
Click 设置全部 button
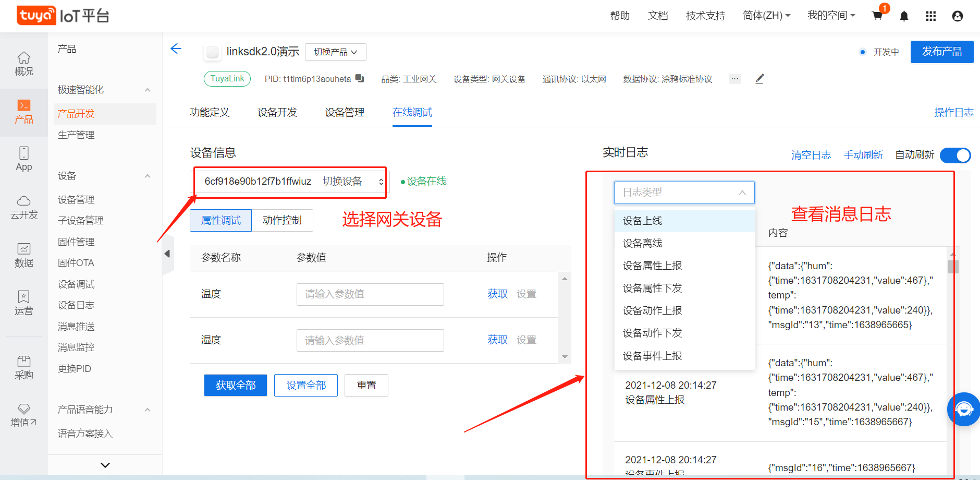[x=306, y=385]
